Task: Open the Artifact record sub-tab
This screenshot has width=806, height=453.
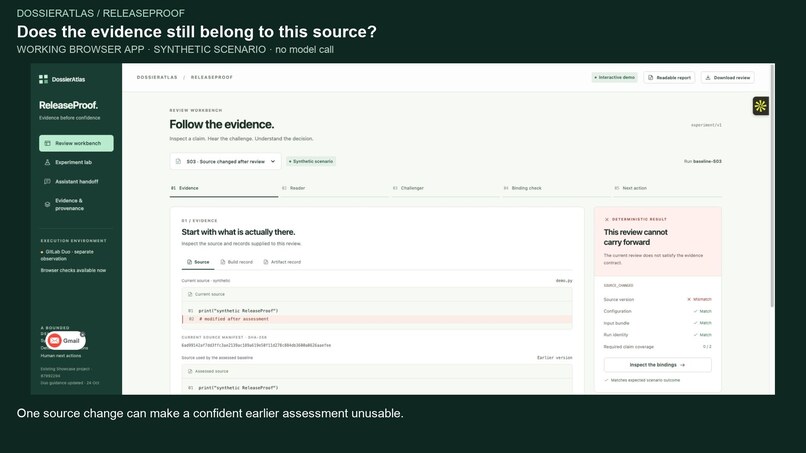Action: [282, 262]
